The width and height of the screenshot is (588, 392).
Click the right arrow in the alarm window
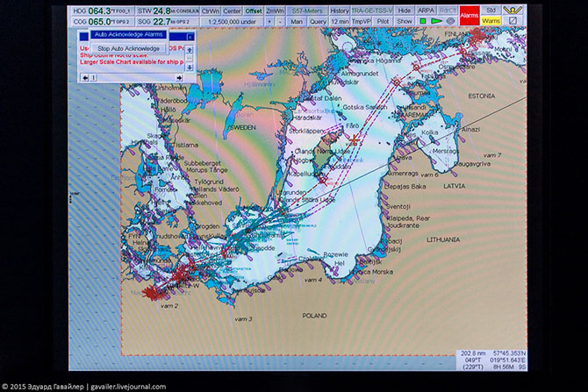[179, 78]
